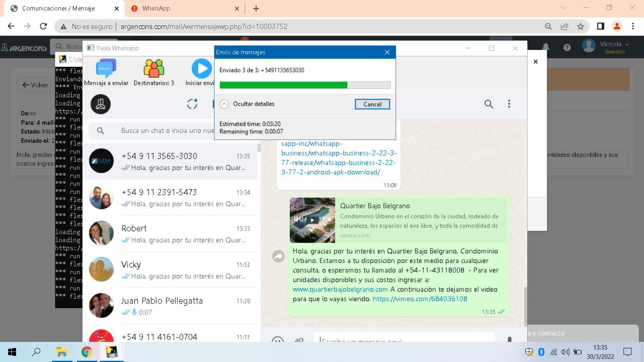Open the notification center icon

click(627, 352)
